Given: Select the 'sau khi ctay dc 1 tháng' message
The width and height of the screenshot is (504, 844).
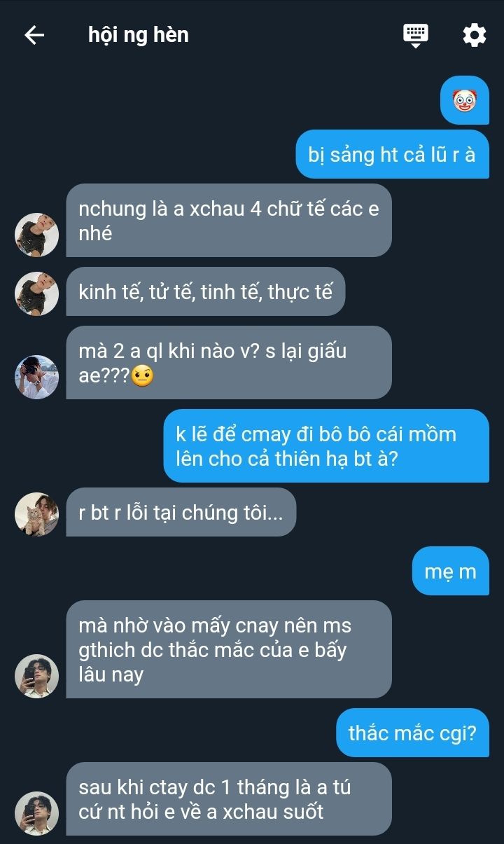Looking at the screenshot, I should 229,799.
